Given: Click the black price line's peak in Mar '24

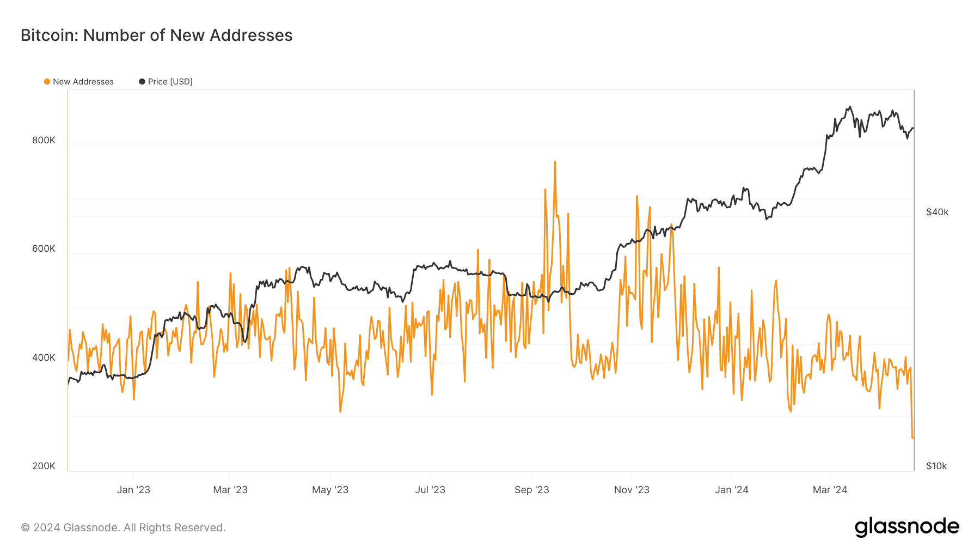Looking at the screenshot, I should coord(850,107).
